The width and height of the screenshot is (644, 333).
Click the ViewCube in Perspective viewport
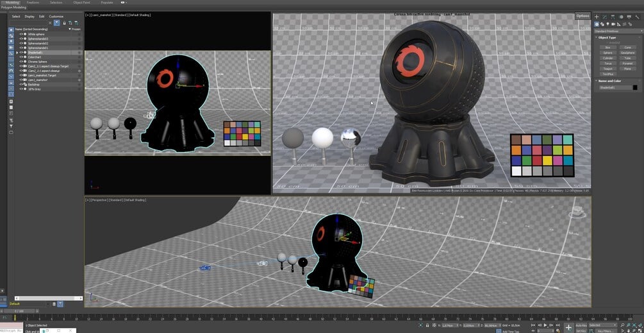click(577, 212)
